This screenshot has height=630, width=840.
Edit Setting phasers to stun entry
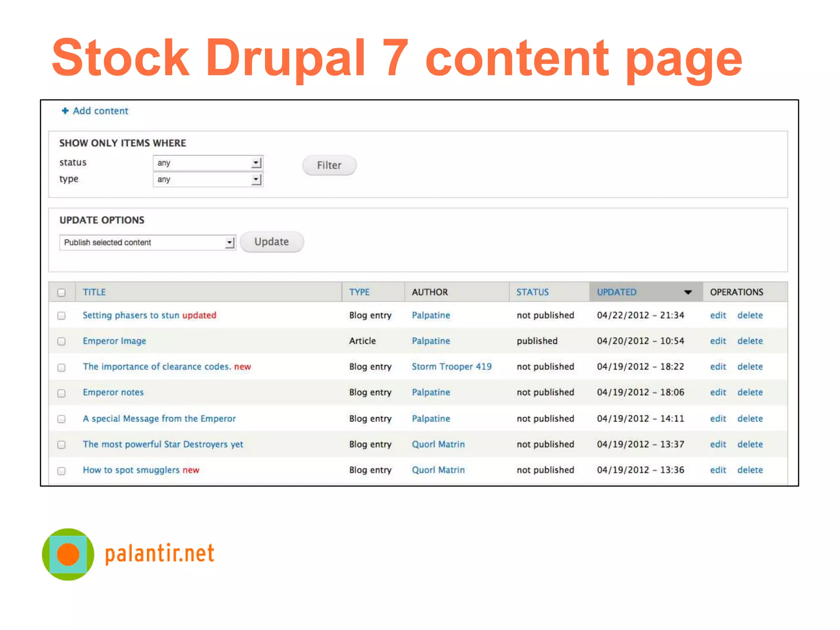pyautogui.click(x=718, y=315)
